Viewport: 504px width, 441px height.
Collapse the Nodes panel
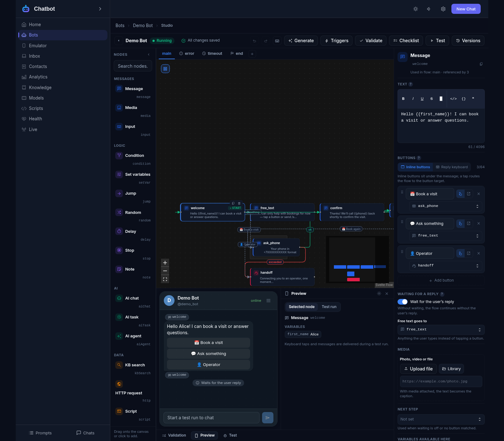click(149, 54)
